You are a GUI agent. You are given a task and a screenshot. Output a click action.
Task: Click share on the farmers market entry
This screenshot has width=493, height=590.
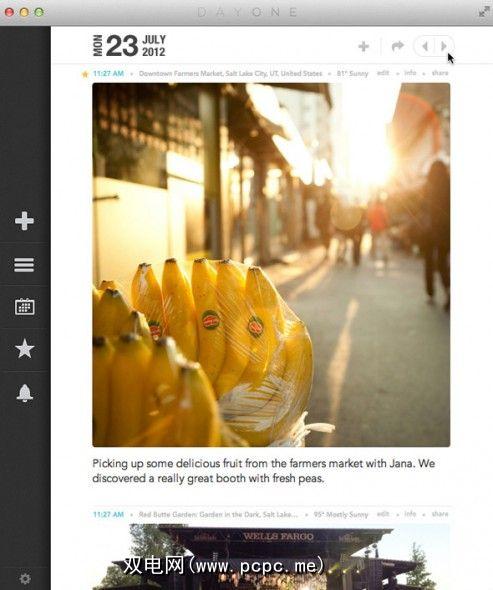(440, 73)
